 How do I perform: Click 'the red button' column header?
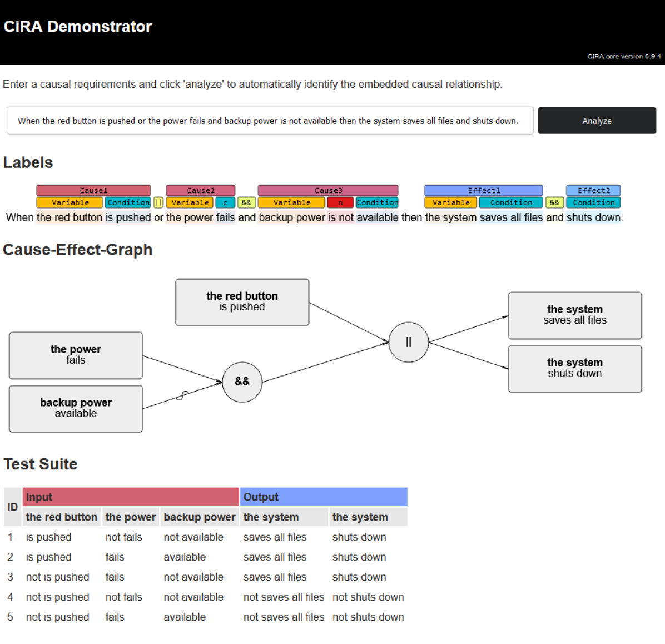62,517
